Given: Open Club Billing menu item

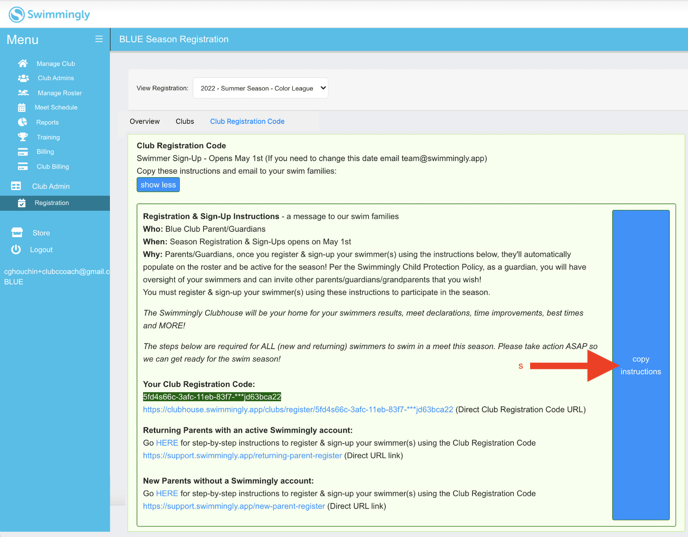Looking at the screenshot, I should (x=53, y=167).
